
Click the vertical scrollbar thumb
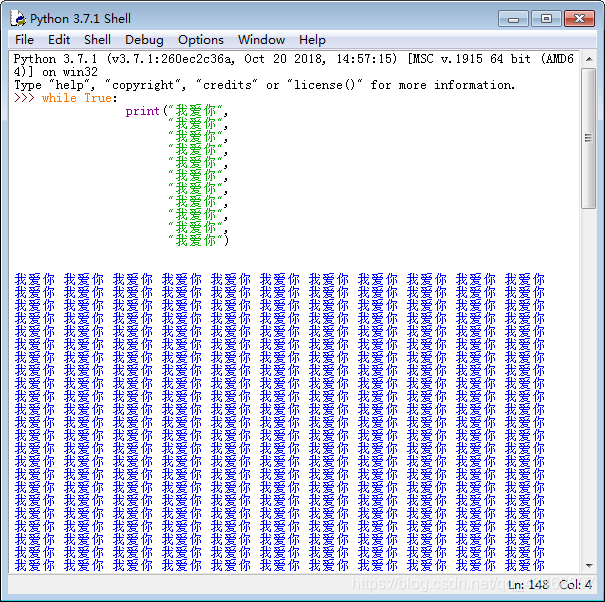(589, 138)
